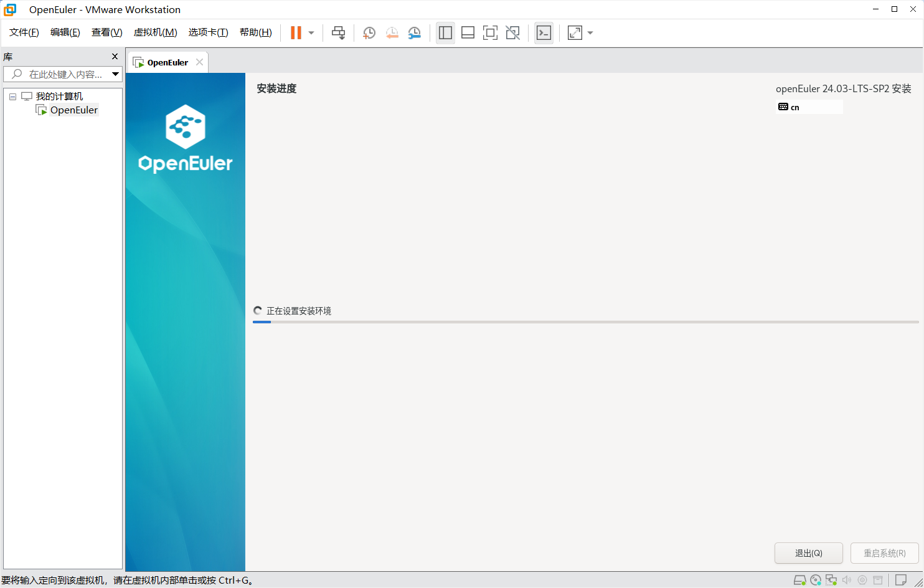Collapse the 我的计算机 tree node
This screenshot has width=924, height=588.
pos(12,97)
